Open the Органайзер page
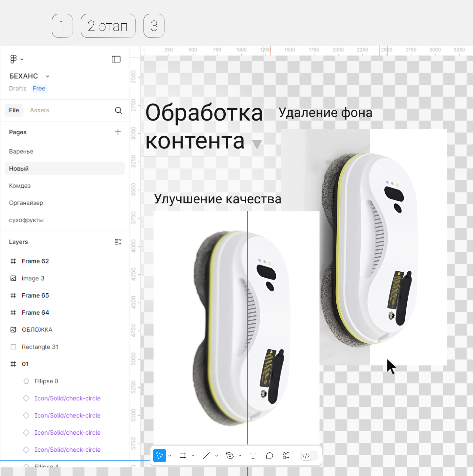The height and width of the screenshot is (476, 473). pos(26,203)
